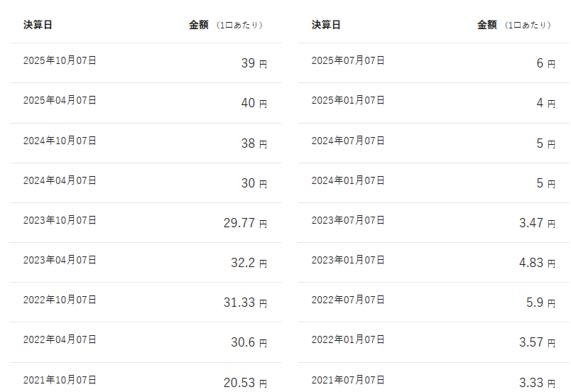Click the left table's 金額 column header
The height and width of the screenshot is (392, 571).
[199, 25]
